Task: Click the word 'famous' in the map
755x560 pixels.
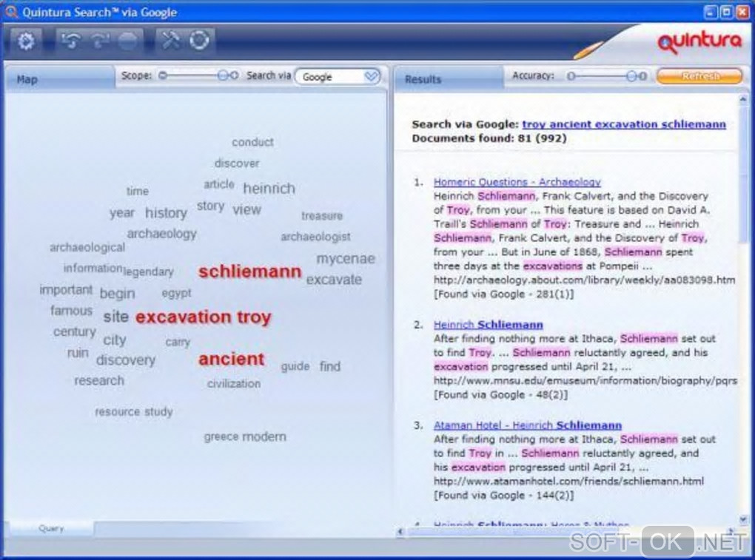Action: 71,311
